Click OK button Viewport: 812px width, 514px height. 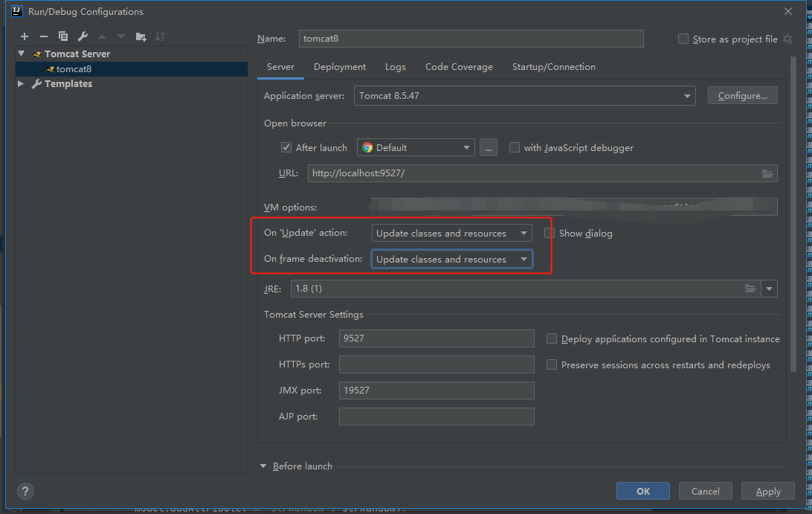tap(643, 491)
